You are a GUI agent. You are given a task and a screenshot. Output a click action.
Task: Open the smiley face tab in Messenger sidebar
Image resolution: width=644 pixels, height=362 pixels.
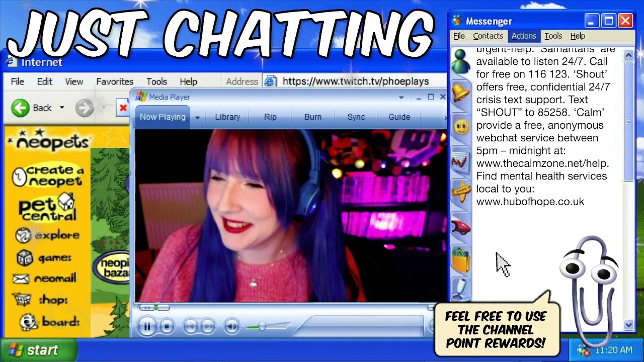461,126
